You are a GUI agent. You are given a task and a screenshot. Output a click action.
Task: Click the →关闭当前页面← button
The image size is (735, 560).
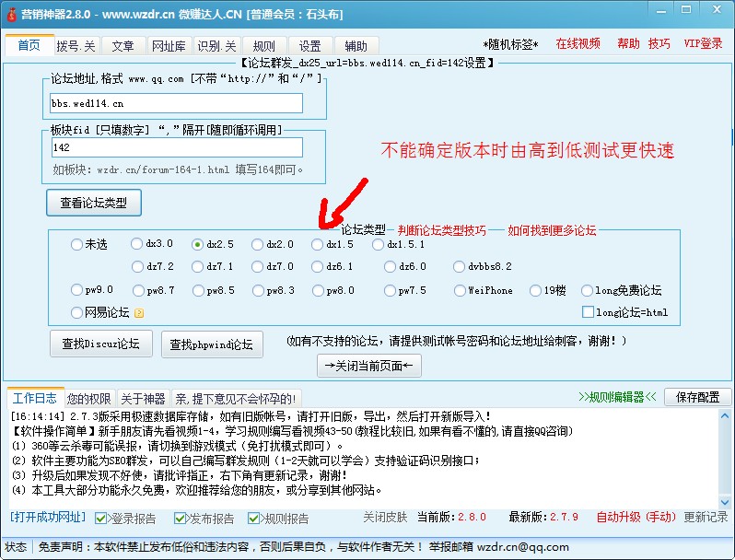coord(369,366)
